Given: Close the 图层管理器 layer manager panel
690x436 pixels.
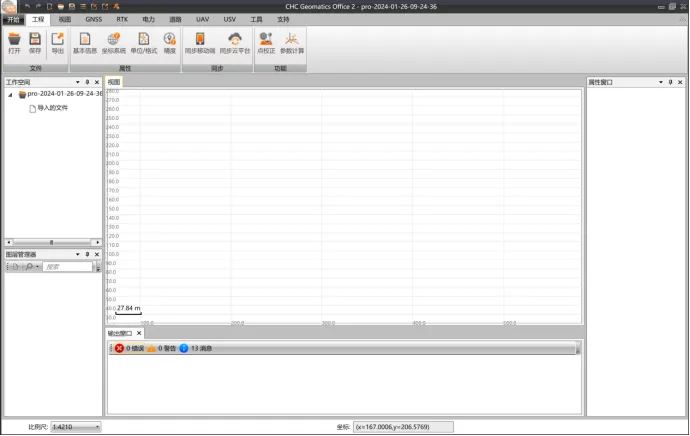Looking at the screenshot, I should pyautogui.click(x=97, y=254).
